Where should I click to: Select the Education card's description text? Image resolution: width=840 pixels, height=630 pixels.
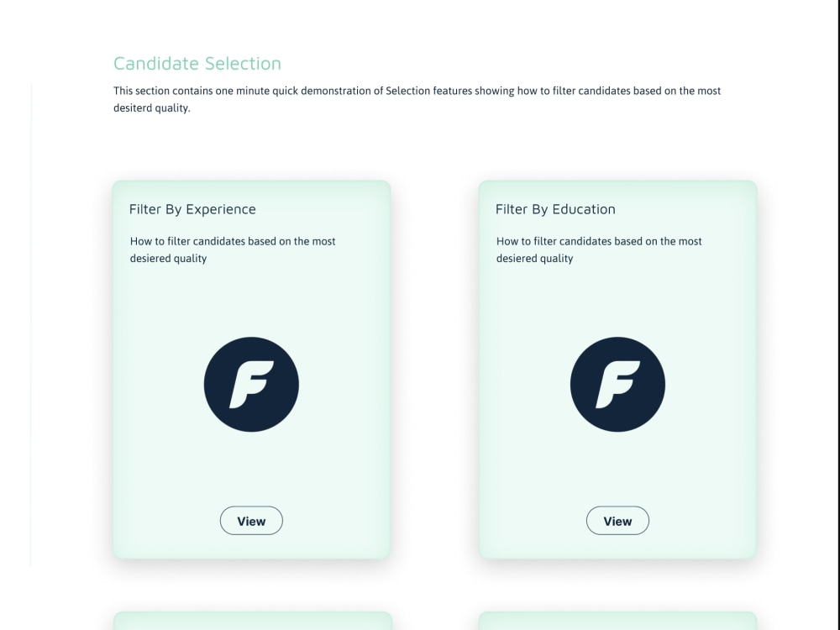coord(599,249)
